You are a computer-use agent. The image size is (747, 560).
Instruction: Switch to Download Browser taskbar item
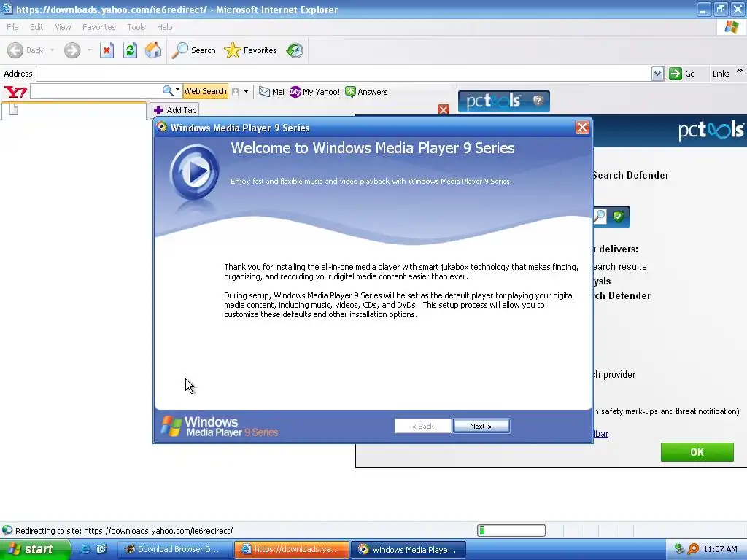click(175, 549)
